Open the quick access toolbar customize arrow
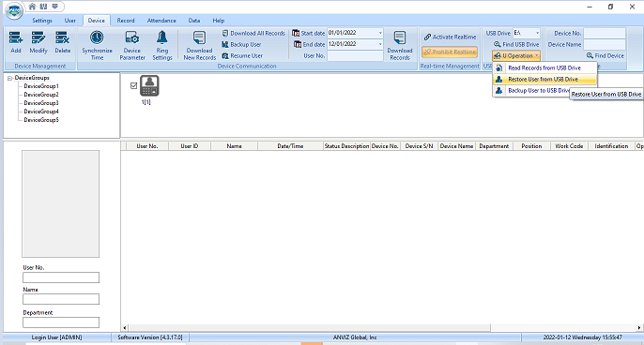644x345 pixels. coord(54,7)
